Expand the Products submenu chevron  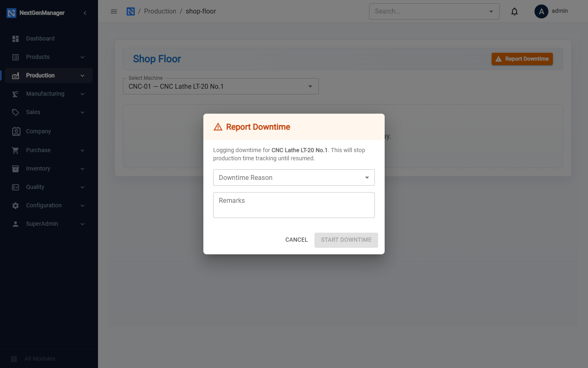click(82, 57)
